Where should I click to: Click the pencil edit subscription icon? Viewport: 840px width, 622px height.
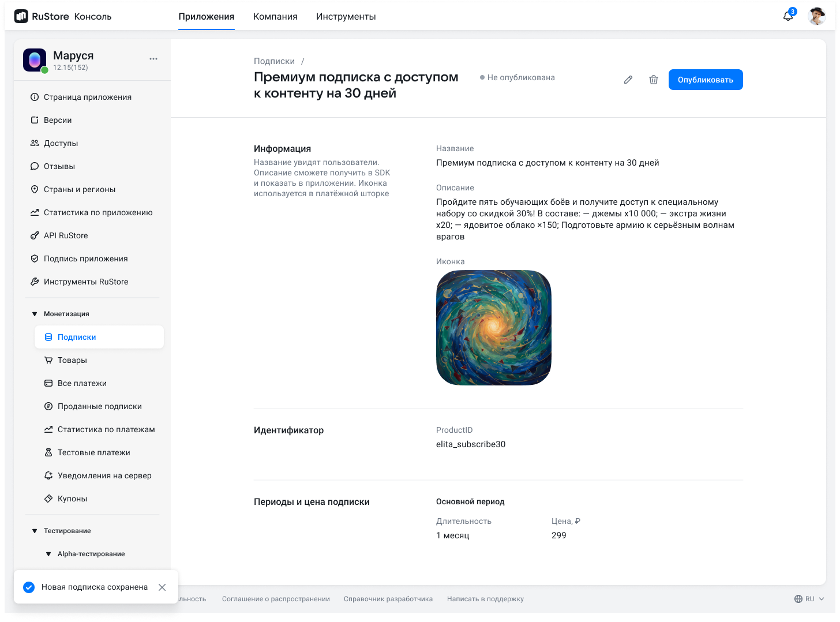pos(628,80)
